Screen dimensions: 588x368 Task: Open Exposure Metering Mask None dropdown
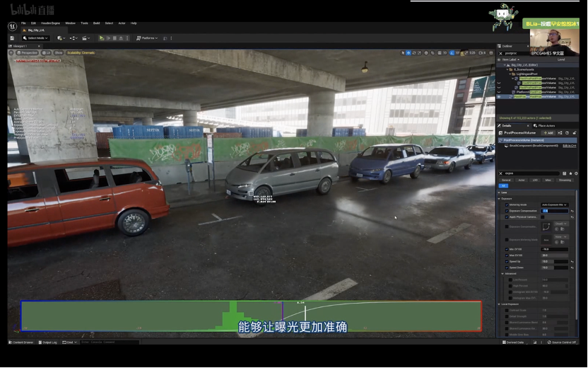click(561, 236)
